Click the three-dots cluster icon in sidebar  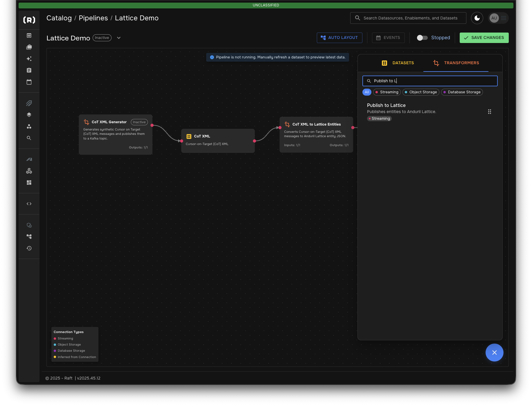pyautogui.click(x=29, y=126)
